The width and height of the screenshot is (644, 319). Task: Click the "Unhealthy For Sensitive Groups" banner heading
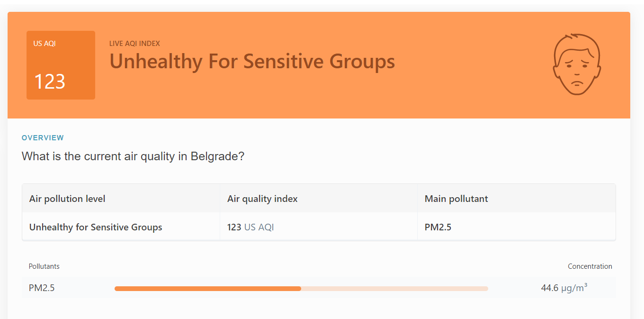pyautogui.click(x=252, y=62)
